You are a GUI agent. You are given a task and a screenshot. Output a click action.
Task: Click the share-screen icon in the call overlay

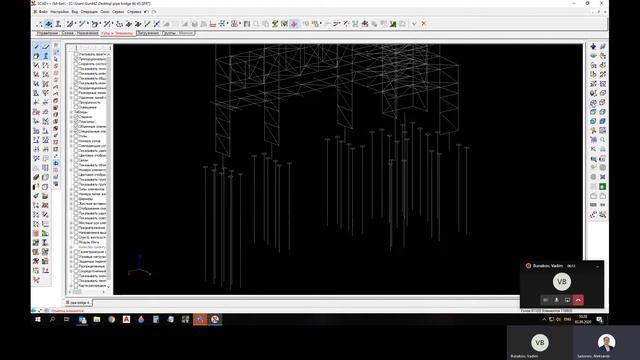[567, 300]
